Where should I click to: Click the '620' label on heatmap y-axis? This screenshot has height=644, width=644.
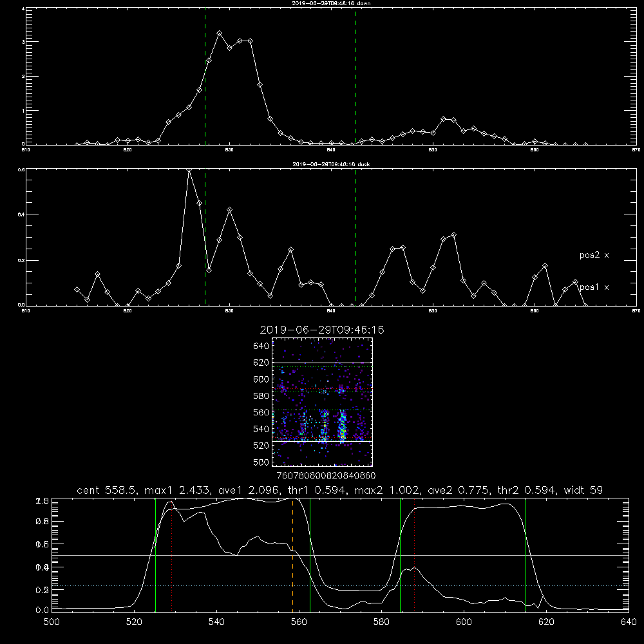(x=261, y=363)
